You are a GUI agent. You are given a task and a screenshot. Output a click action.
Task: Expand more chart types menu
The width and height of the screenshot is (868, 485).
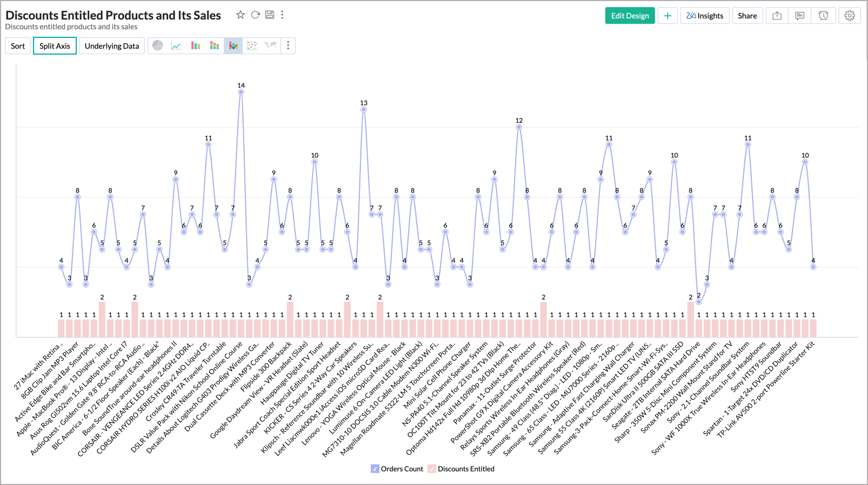pos(288,46)
